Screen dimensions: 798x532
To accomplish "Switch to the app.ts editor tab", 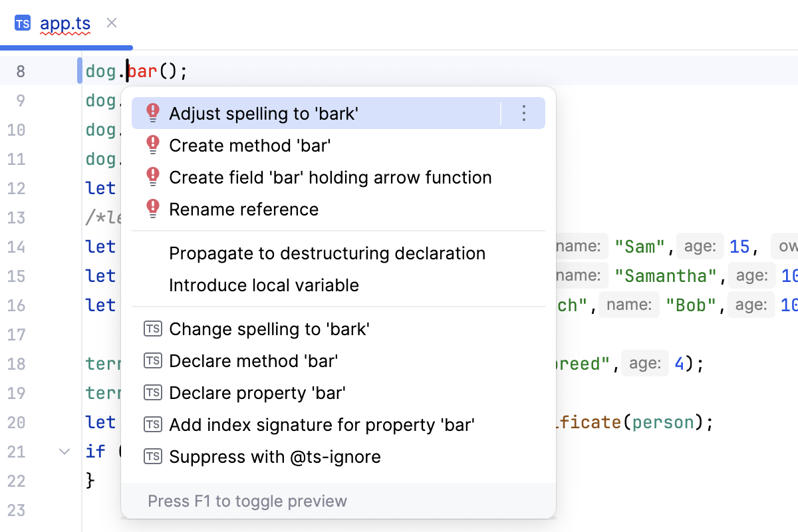I will [x=65, y=23].
